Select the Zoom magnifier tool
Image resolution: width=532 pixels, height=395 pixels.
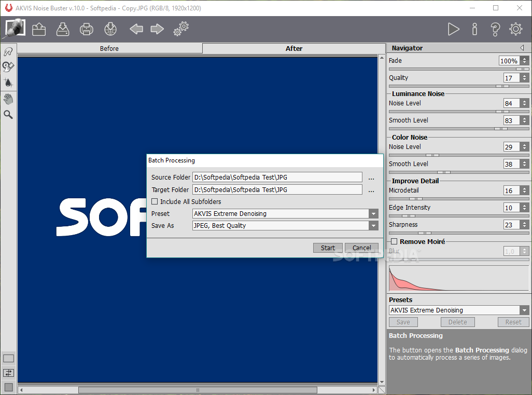8,115
